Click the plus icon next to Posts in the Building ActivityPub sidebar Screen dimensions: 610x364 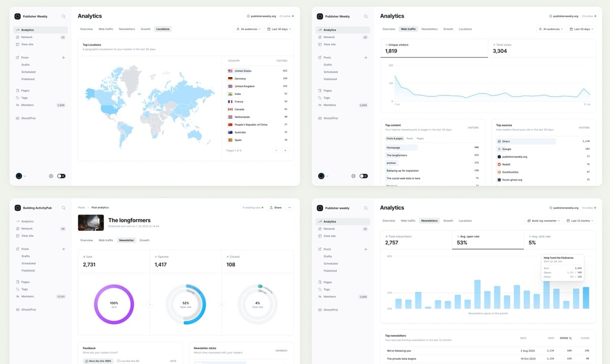64,249
